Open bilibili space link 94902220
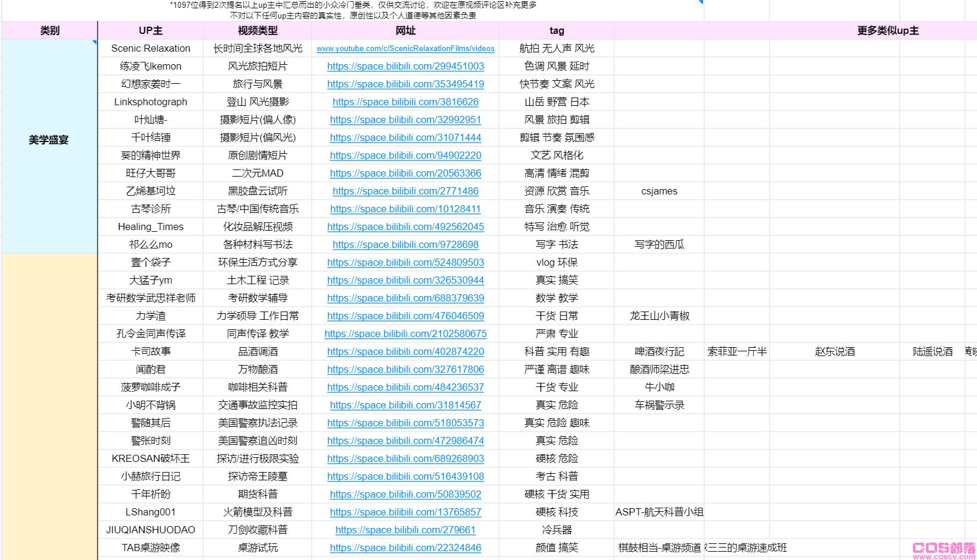Viewport: 977px width, 560px height. [x=406, y=156]
